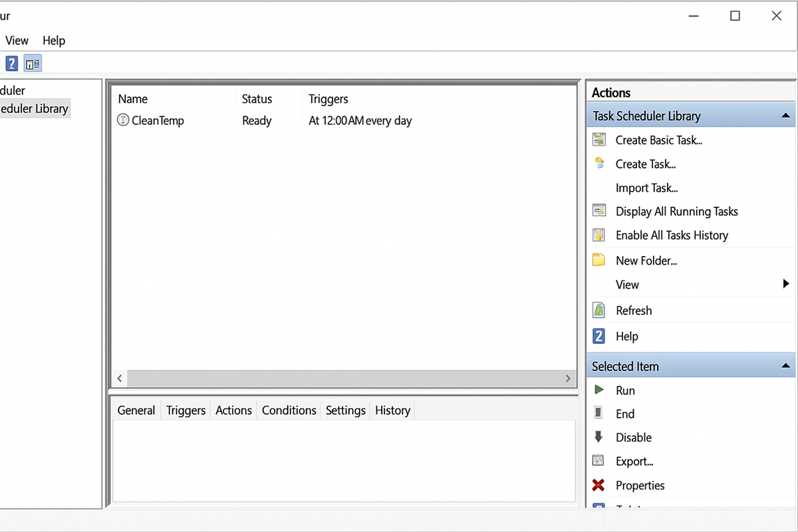
Task: Click the horizontal scrollbar right arrow
Action: (568, 378)
